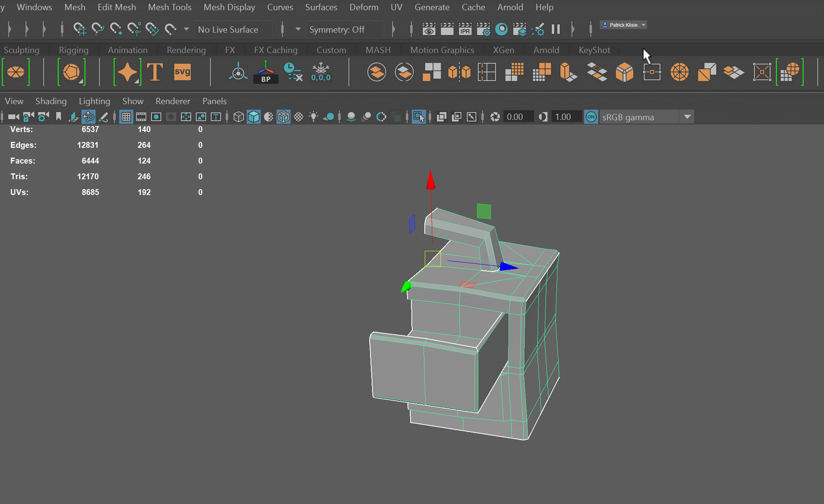This screenshot has width=824, height=504.
Task: Open Render Settings clapperboard with gear
Action: click(x=483, y=29)
